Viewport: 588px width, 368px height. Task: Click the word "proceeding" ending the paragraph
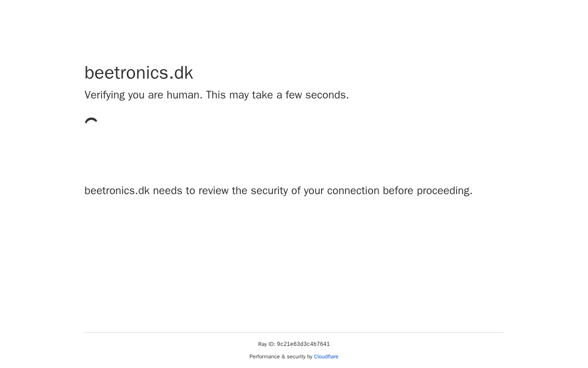[x=444, y=191]
